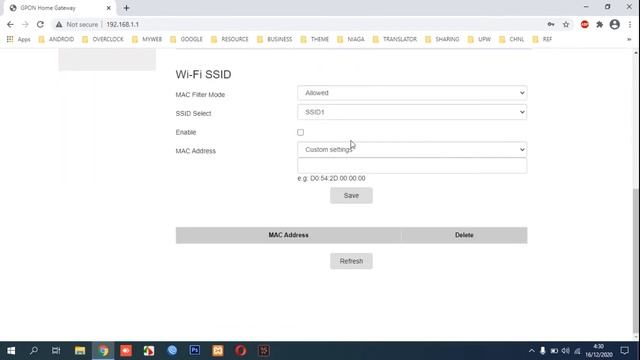Click the Not secure warning icon
This screenshot has width=640, height=360.
[x=59, y=24]
